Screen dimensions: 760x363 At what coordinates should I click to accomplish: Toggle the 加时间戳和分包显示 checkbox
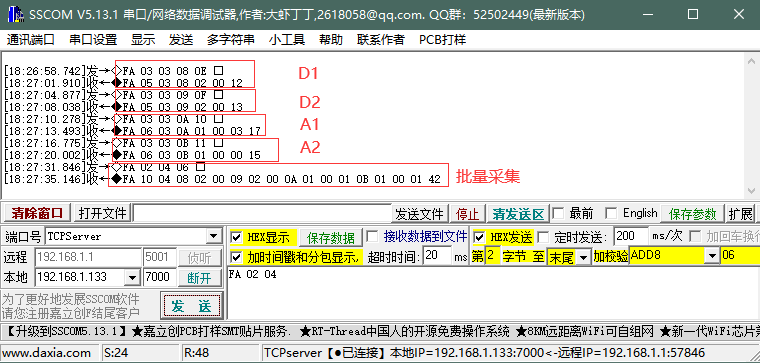pyautogui.click(x=237, y=256)
